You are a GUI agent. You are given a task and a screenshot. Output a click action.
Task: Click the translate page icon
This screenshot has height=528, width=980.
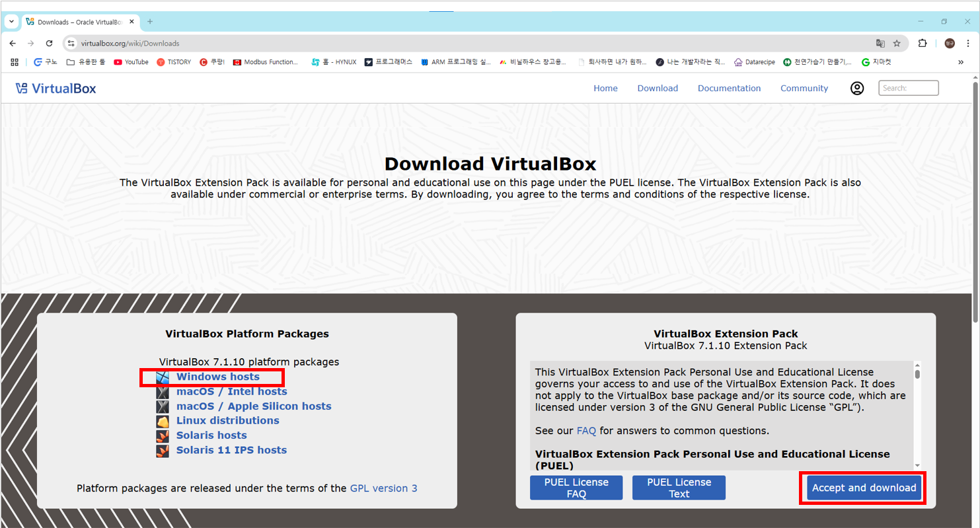pyautogui.click(x=880, y=43)
